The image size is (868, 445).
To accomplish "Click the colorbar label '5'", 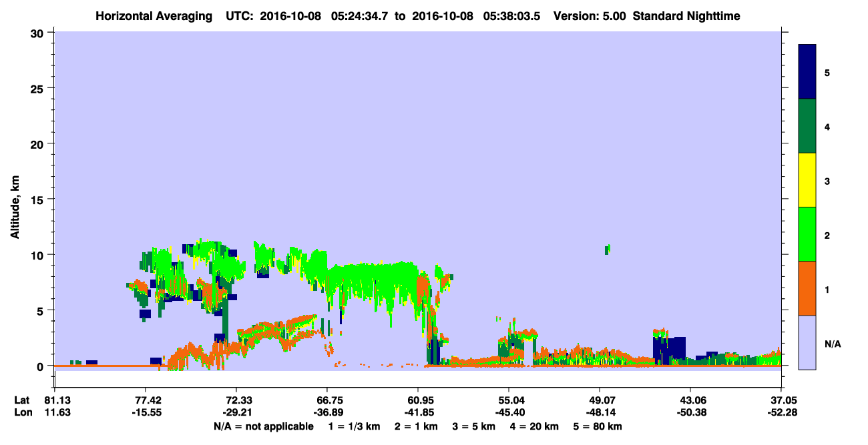I will 827,72.
